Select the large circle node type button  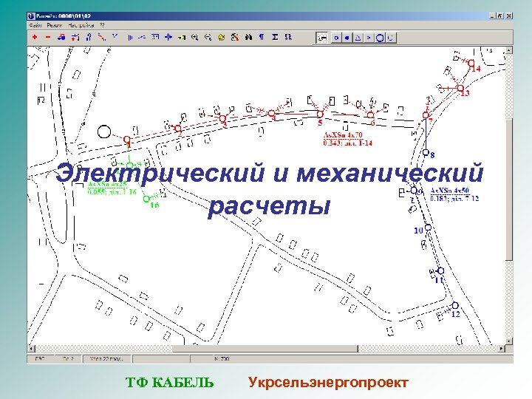380,38
